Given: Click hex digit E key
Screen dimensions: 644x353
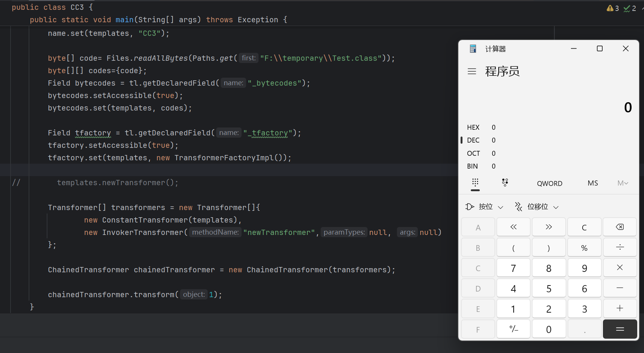Looking at the screenshot, I should coord(478,308).
